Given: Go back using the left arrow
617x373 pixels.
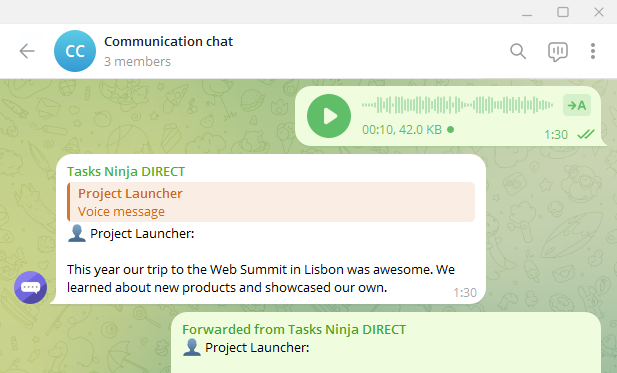Looking at the screenshot, I should [27, 51].
